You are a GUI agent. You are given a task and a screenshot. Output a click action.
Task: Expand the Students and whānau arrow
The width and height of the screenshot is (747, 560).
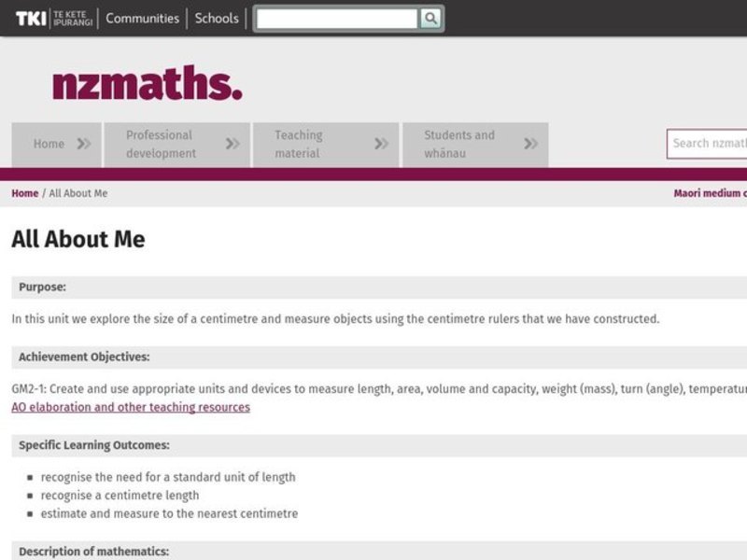[x=530, y=144]
